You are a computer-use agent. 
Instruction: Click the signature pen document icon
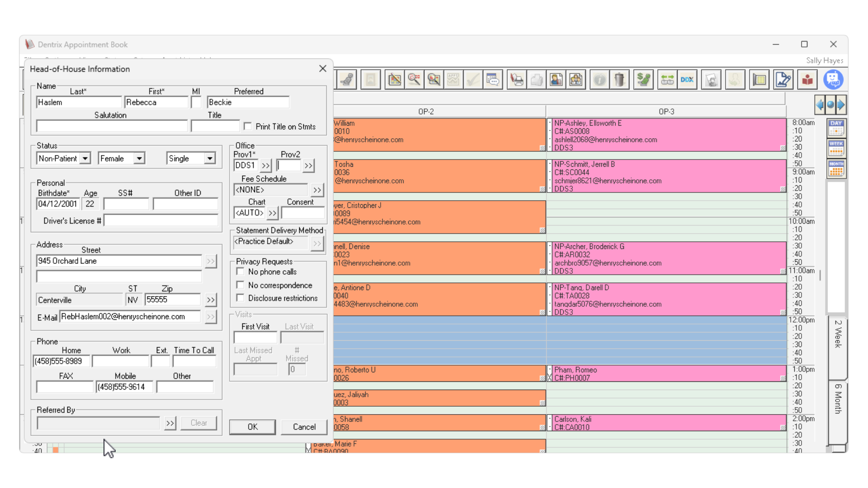click(x=783, y=80)
